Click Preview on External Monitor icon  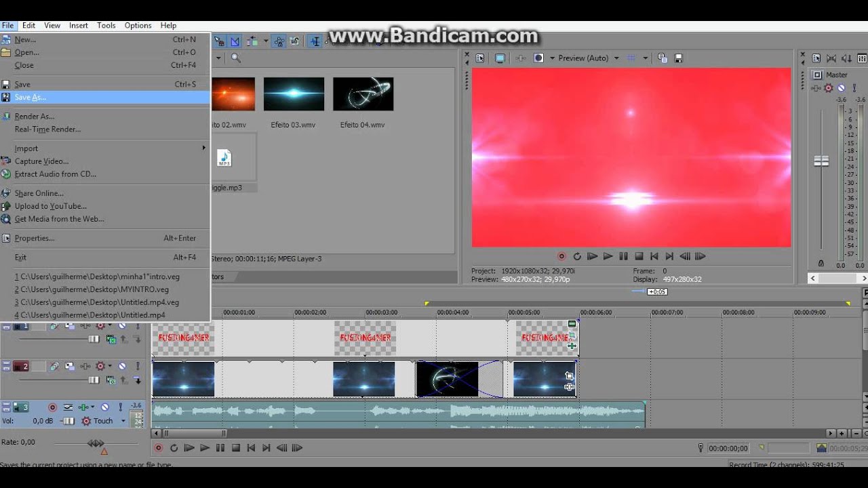(500, 58)
